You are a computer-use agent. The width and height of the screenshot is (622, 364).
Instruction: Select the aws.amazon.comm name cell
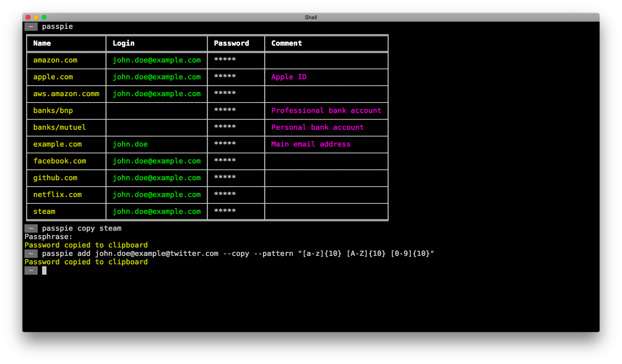pyautogui.click(x=66, y=94)
